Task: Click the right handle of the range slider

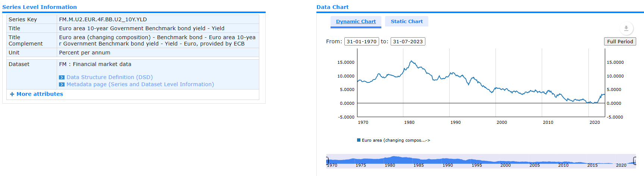Action: 635,161
